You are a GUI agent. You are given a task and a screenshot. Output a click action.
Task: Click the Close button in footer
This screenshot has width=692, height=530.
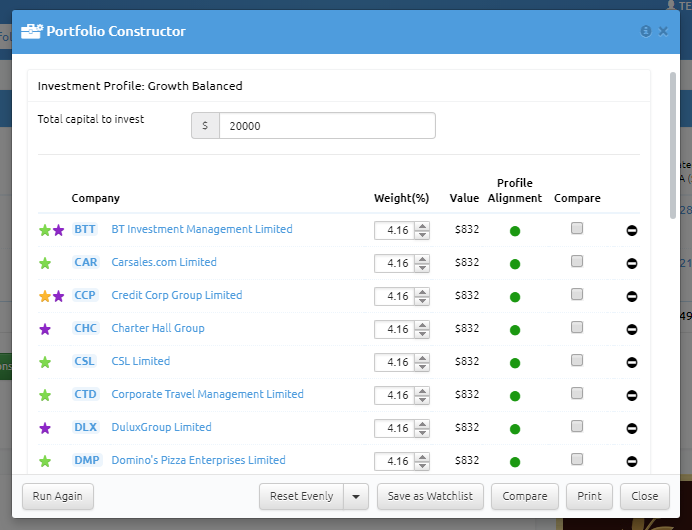644,496
